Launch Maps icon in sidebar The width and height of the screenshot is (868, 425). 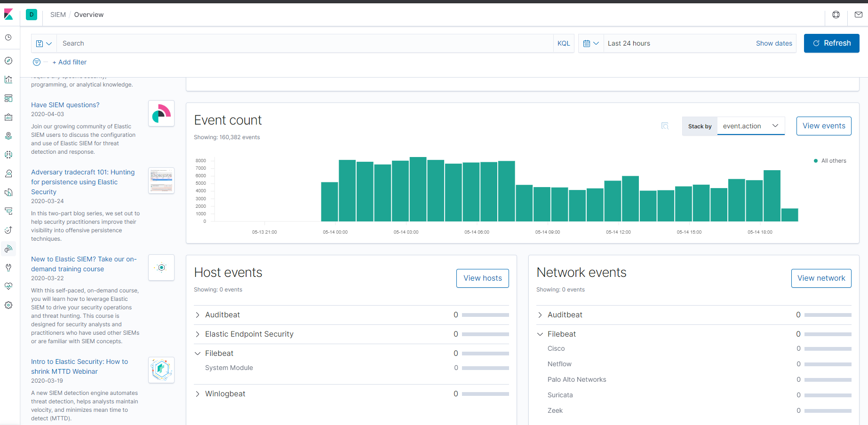coord(8,136)
